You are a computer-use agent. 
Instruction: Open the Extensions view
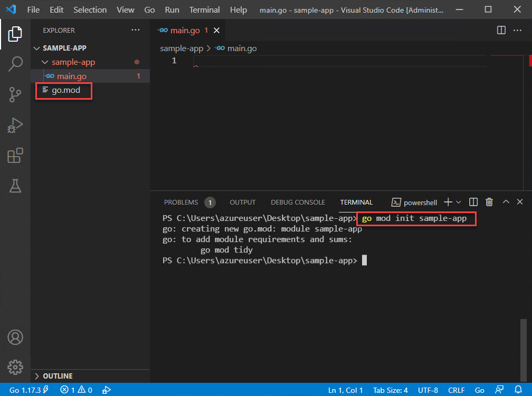coord(15,156)
